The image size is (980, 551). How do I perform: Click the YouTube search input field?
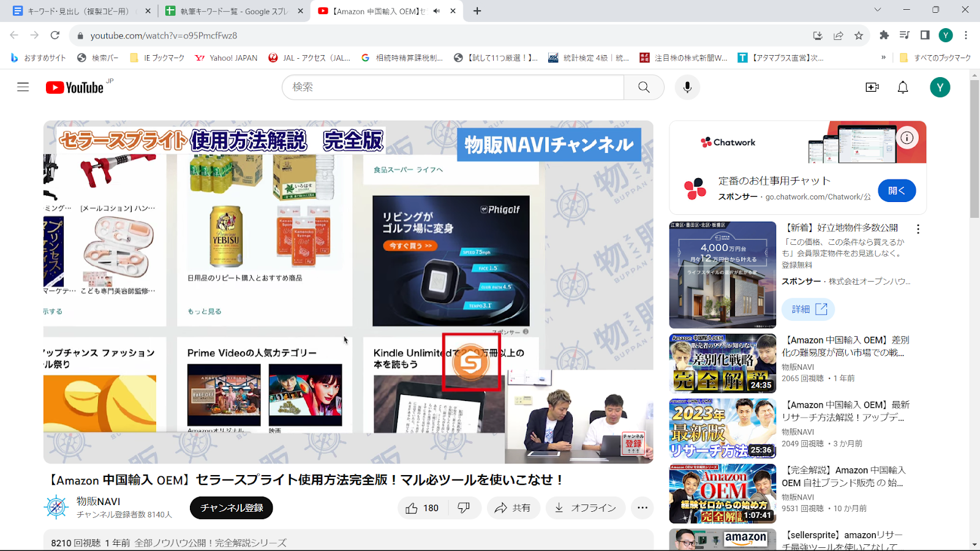point(453,87)
